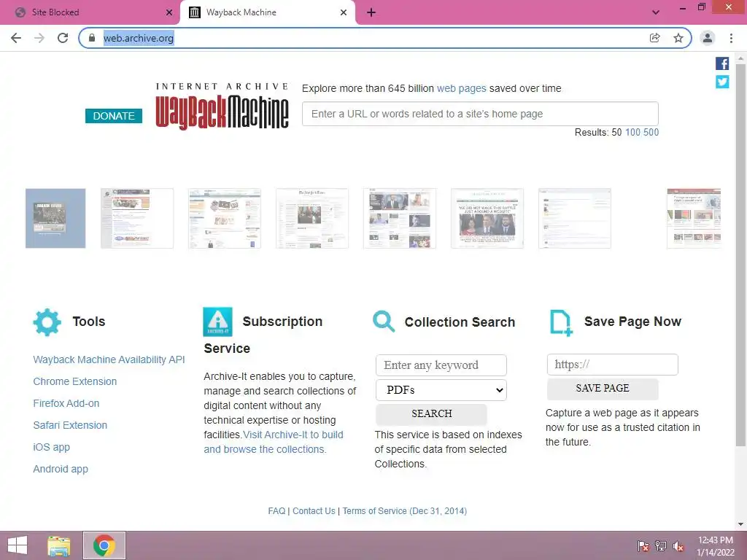The height and width of the screenshot is (560, 747).
Task: Click the Facebook share icon
Action: [x=722, y=63]
